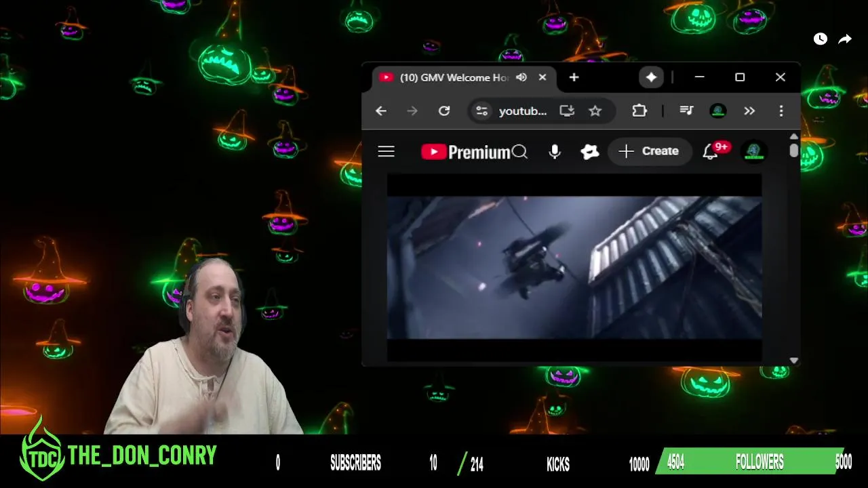This screenshot has height=488, width=868.
Task: Click the Gemini sparkle button in title bar
Action: [651, 77]
